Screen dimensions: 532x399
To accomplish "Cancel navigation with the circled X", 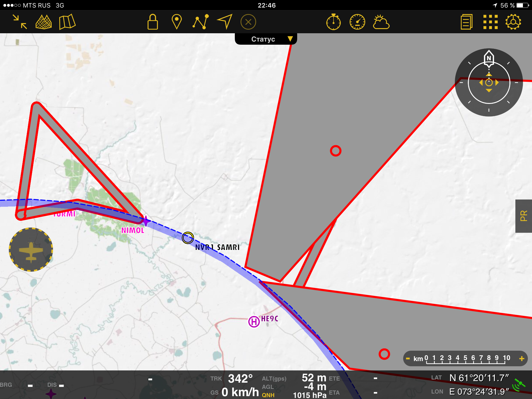I will click(248, 22).
